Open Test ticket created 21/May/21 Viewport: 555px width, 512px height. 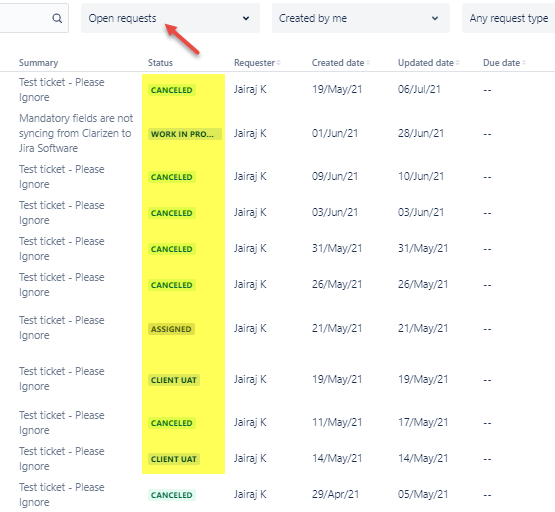(x=62, y=328)
